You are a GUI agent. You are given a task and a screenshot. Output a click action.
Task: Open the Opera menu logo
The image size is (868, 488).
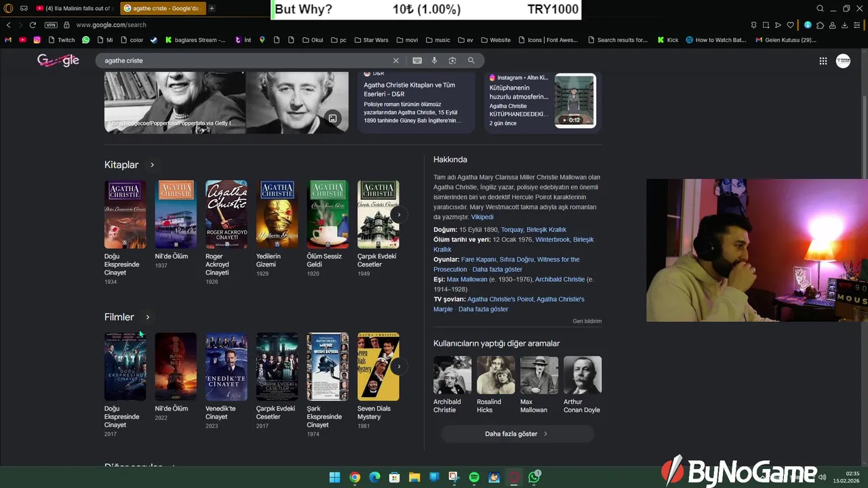(7, 9)
